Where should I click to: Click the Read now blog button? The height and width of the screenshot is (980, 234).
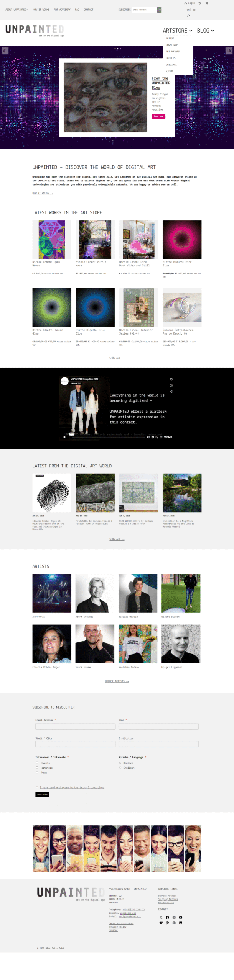point(158,116)
